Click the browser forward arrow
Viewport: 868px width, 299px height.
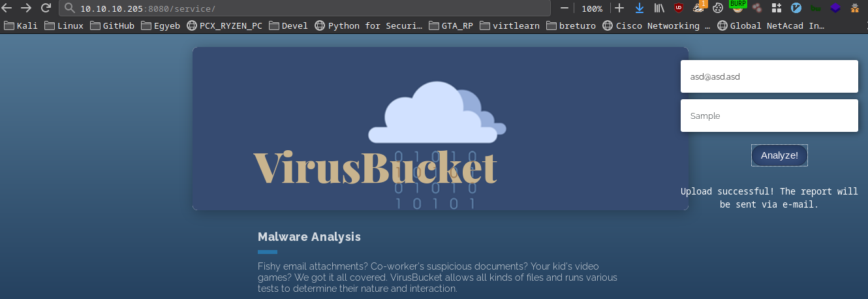(x=26, y=8)
